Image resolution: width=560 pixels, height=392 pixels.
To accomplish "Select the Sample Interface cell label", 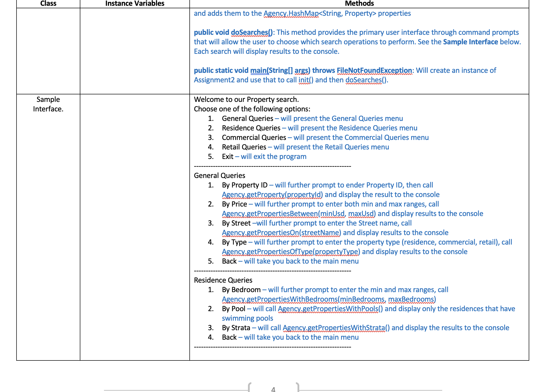I will click(48, 104).
